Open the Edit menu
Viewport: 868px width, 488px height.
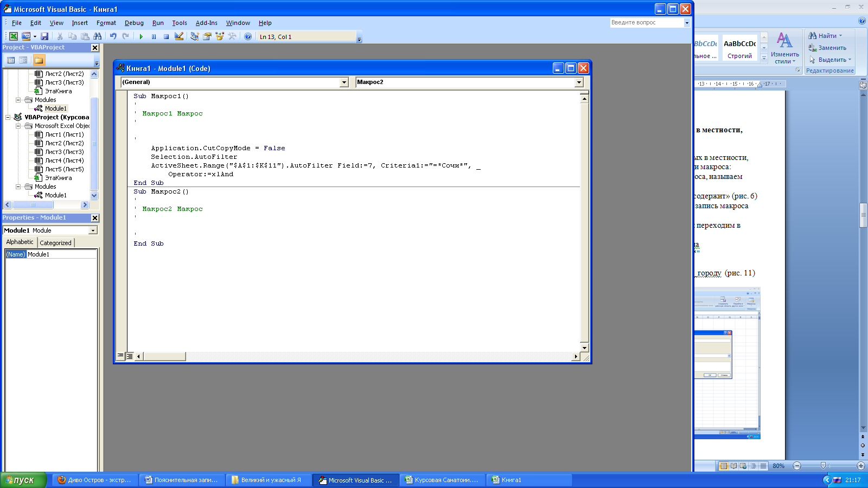(x=36, y=23)
